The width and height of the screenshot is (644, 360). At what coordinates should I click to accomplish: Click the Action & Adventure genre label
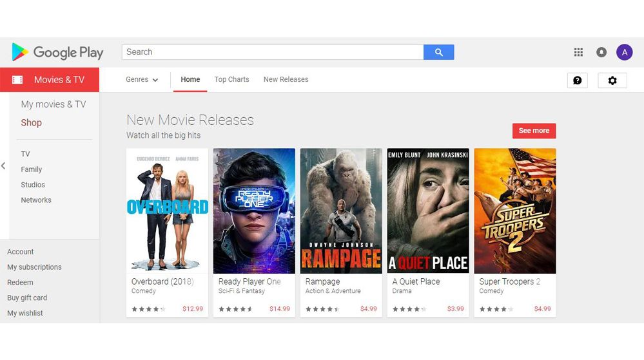(333, 291)
